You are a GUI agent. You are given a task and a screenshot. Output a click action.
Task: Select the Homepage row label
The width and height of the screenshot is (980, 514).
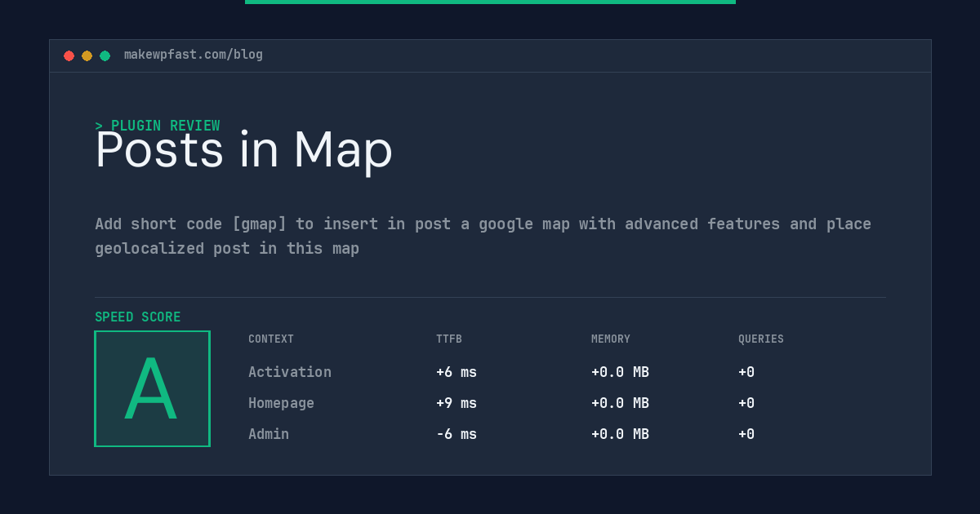pyautogui.click(x=281, y=403)
